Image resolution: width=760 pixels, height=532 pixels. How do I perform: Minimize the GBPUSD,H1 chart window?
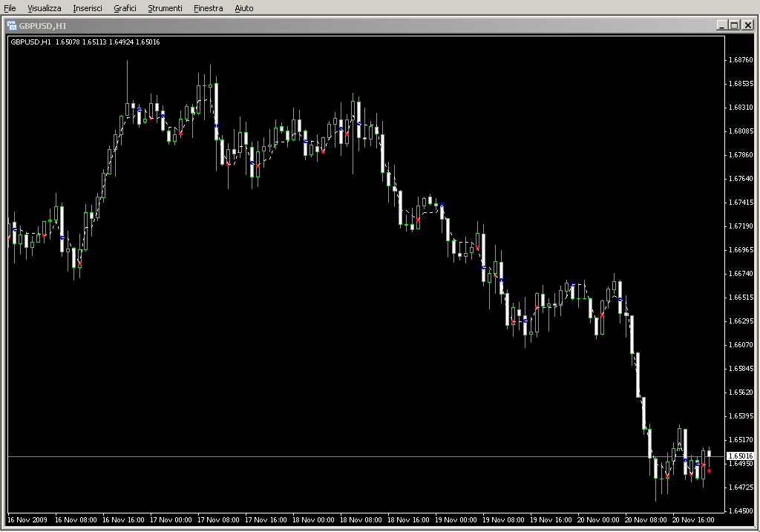point(722,25)
